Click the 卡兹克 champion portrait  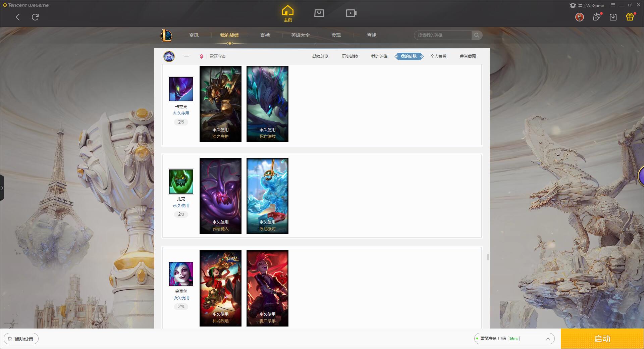(x=181, y=89)
